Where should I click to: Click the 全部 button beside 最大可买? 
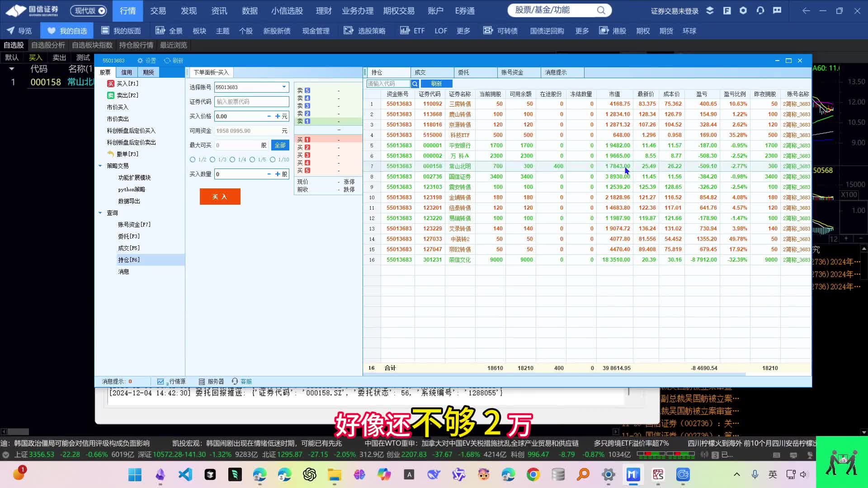tap(279, 145)
